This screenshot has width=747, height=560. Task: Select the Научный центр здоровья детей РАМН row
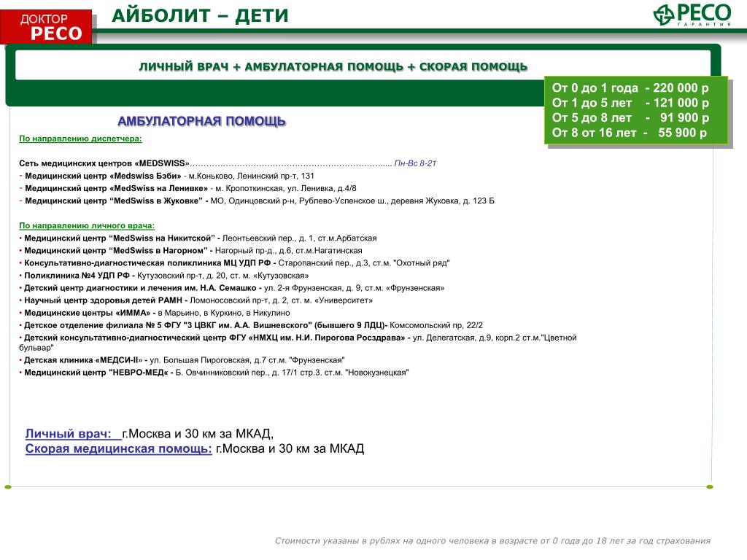click(x=196, y=300)
